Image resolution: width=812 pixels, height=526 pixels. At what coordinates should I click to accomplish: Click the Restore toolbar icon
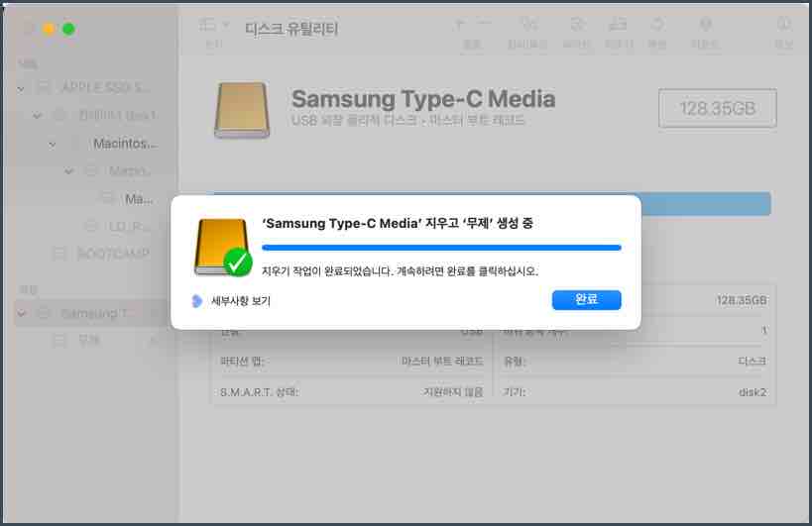point(657,25)
